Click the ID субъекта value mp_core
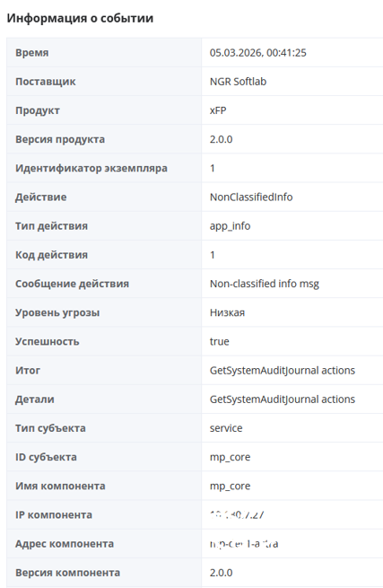Viewport: 383px width, 588px height. [230, 457]
